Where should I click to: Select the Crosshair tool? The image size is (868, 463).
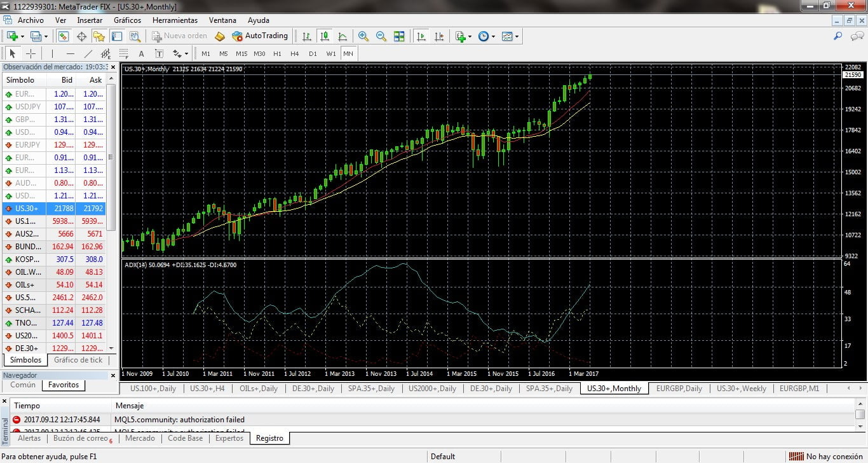31,53
